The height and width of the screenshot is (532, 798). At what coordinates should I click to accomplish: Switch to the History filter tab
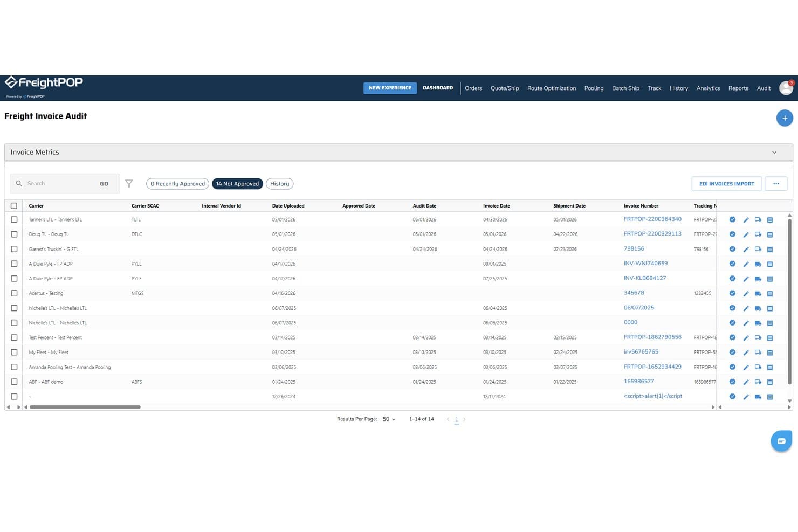click(x=280, y=184)
